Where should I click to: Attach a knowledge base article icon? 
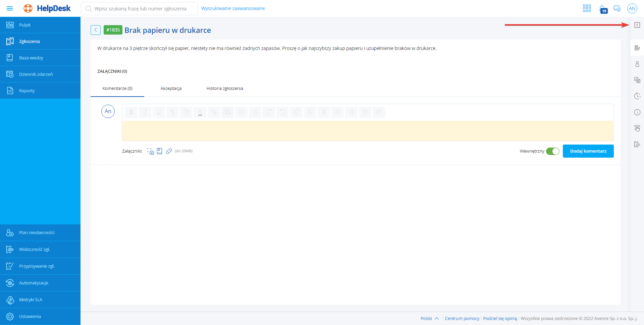(160, 151)
